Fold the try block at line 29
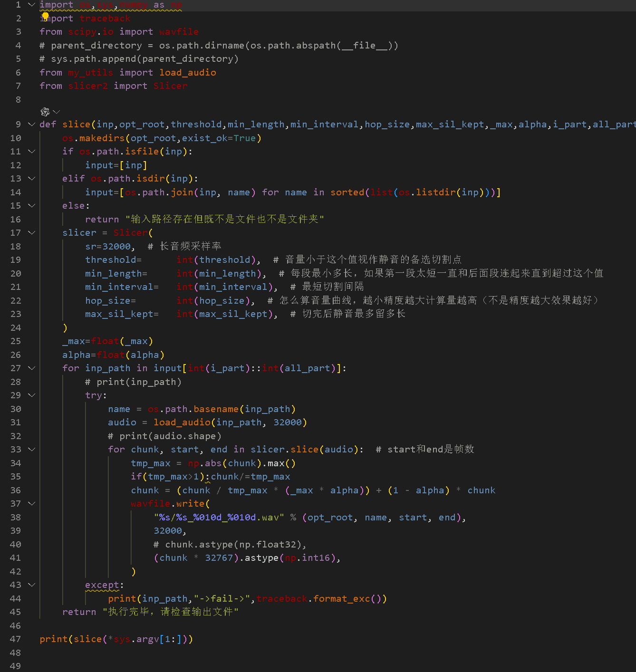Viewport: 636px width, 672px height. 31,395
